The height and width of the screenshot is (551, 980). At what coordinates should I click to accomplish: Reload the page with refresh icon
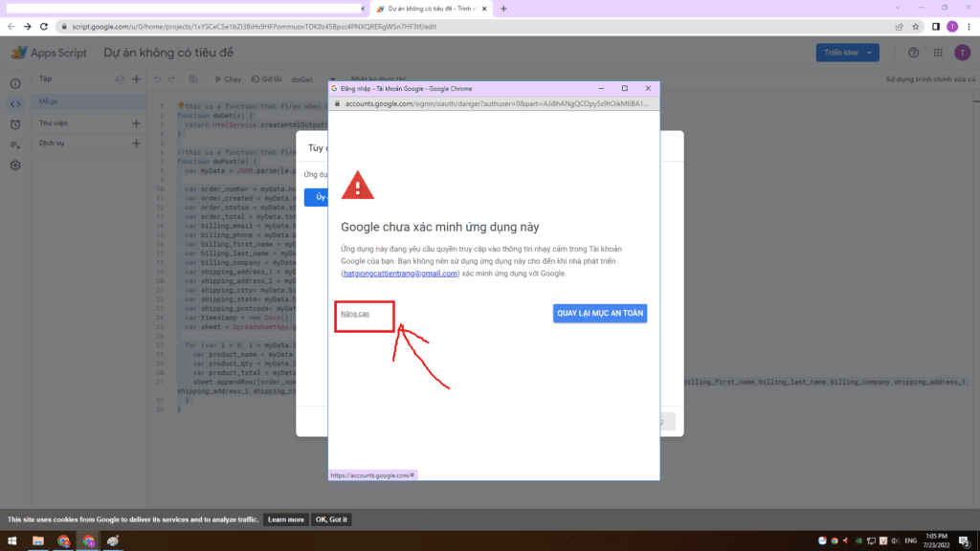point(44,26)
